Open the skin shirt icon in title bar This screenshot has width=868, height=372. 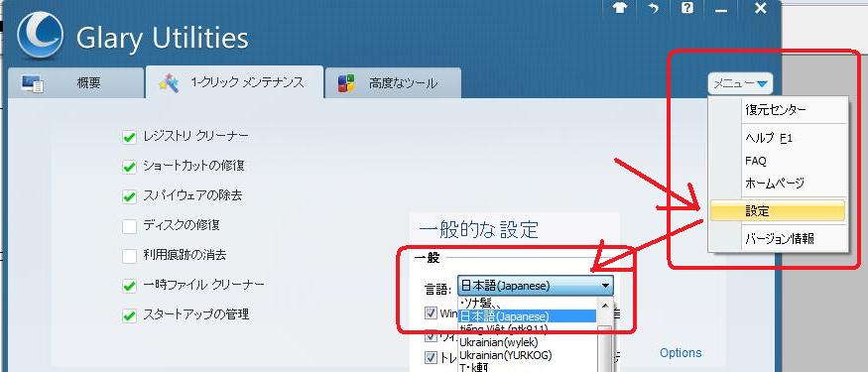click(x=620, y=9)
